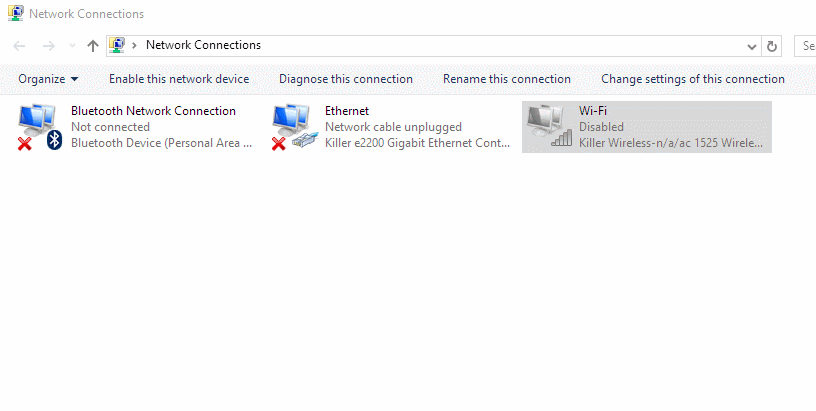This screenshot has width=816, height=411.
Task: Select the Bluetooth Network Connection icon
Action: (40, 127)
